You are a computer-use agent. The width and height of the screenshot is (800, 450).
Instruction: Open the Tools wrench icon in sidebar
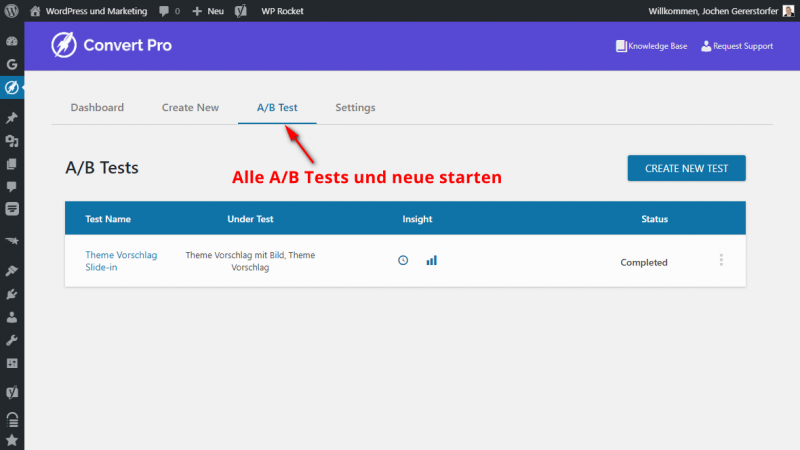[12, 340]
